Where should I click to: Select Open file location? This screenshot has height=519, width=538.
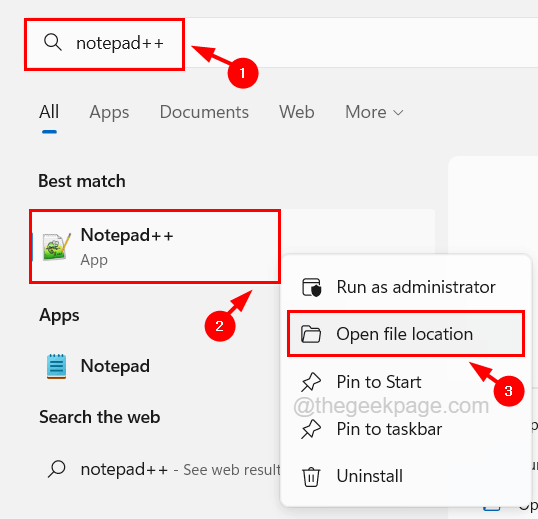(x=406, y=334)
